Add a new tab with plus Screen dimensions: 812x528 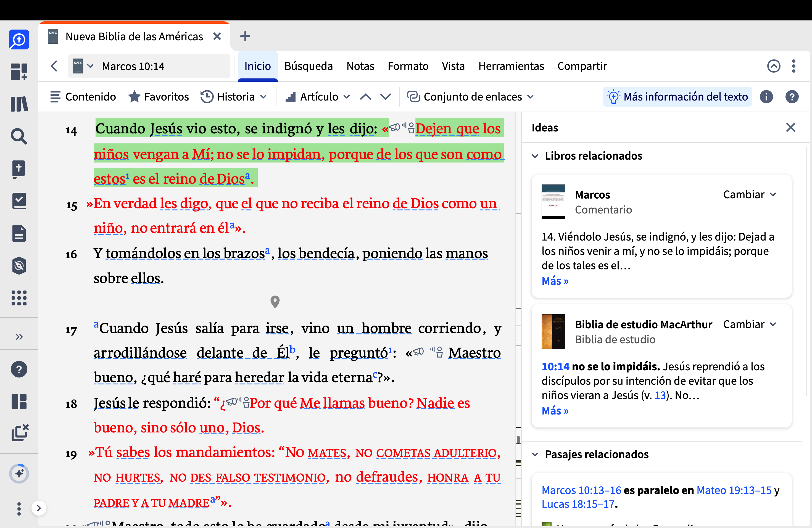click(245, 36)
